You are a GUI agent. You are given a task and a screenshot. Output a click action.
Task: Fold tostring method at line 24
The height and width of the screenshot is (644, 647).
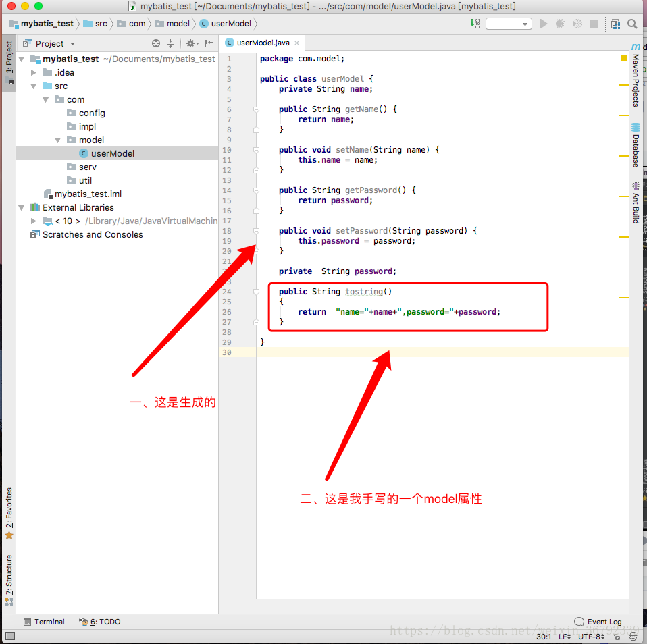click(x=256, y=292)
